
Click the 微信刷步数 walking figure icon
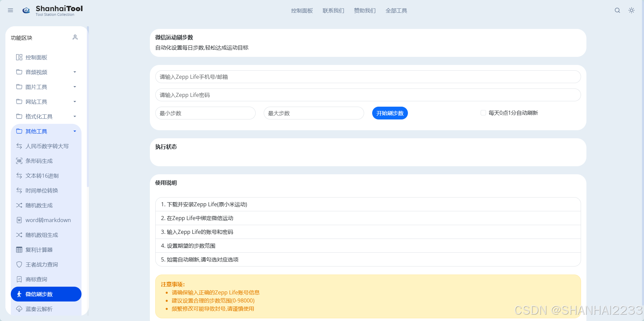19,294
